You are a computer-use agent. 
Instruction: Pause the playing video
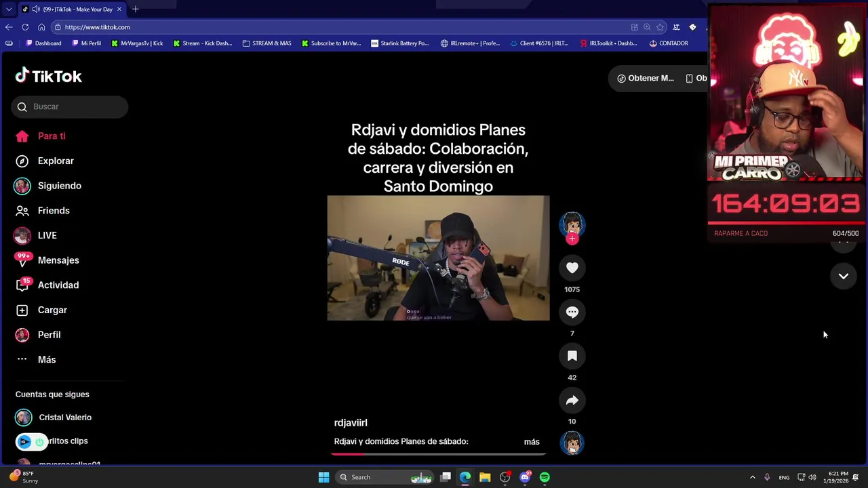point(438,258)
